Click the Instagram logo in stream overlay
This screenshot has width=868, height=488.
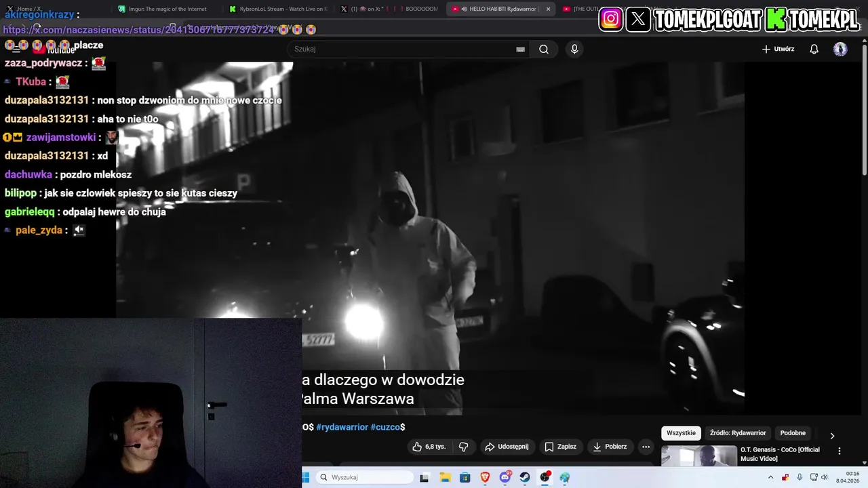(610, 19)
